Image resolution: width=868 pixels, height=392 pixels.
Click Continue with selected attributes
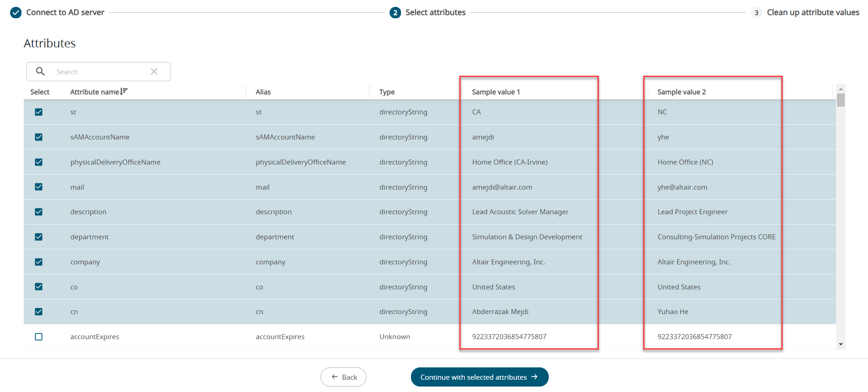479,377
